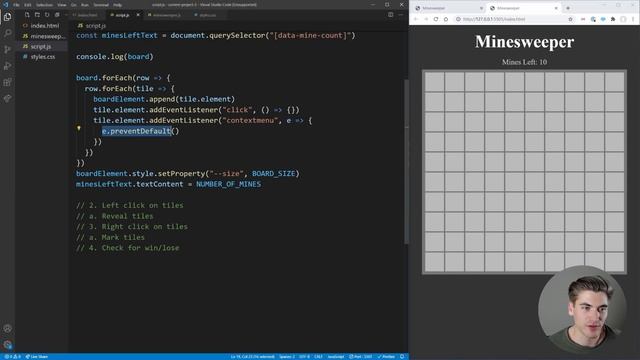Viewport: 640px width, 360px height.
Task: Click the top-left tile of the Minesweeper board
Action: point(434,82)
